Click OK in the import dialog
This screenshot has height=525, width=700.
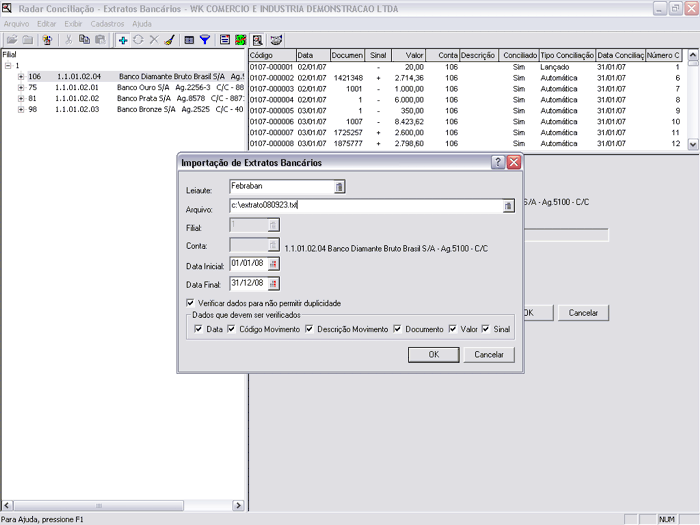(433, 354)
